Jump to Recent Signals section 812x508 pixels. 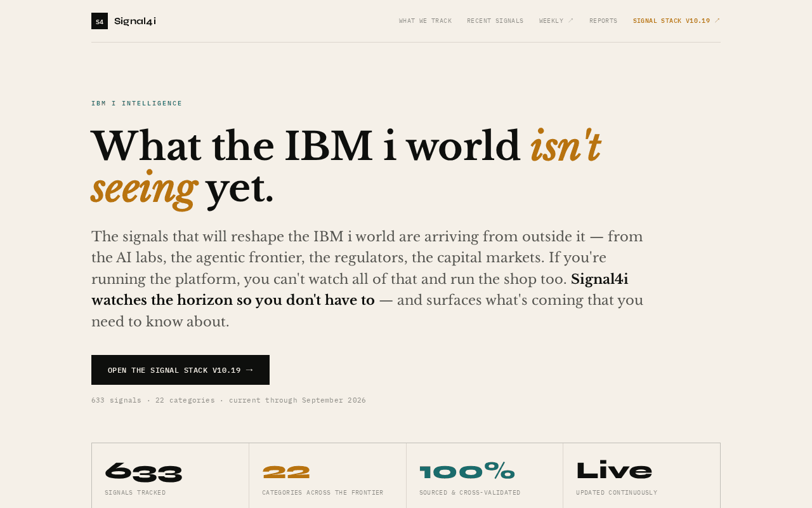point(495,21)
